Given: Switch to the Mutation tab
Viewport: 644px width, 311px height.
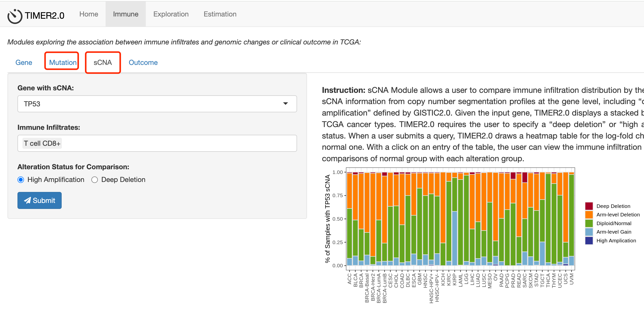Looking at the screenshot, I should [x=62, y=62].
